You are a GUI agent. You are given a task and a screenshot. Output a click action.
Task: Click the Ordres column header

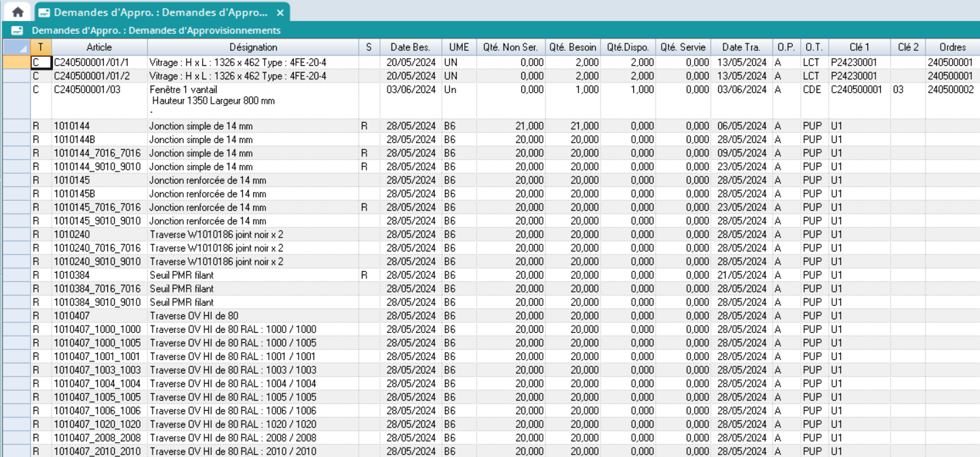click(x=952, y=47)
